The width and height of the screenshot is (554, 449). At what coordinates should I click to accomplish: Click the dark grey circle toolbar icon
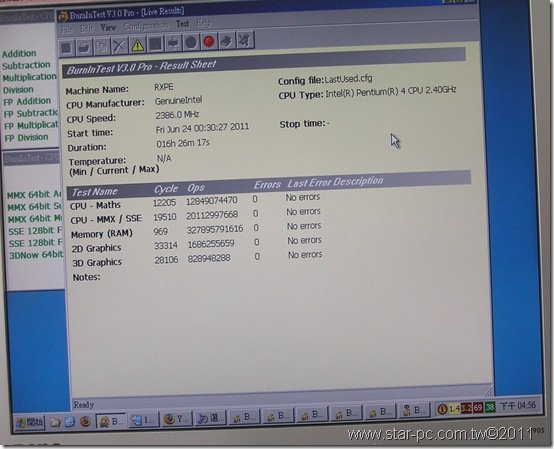[191, 42]
